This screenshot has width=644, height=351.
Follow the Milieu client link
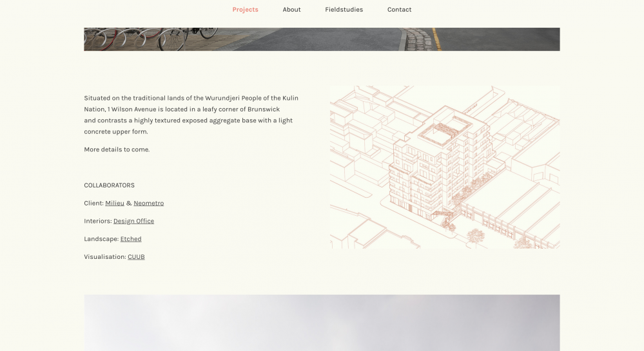(x=115, y=204)
